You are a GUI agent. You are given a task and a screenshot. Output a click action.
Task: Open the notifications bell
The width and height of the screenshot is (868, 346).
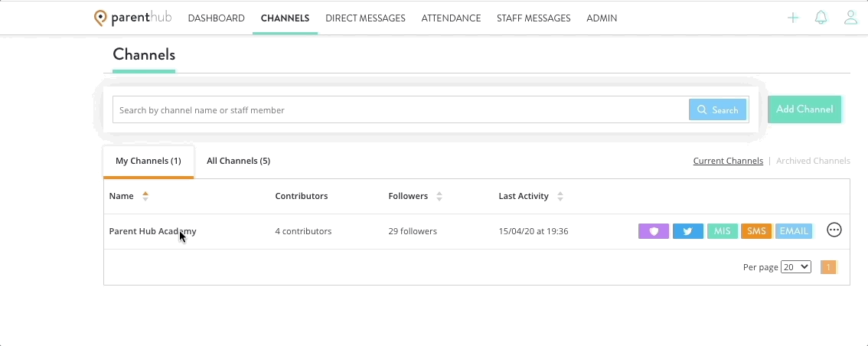pos(821,18)
